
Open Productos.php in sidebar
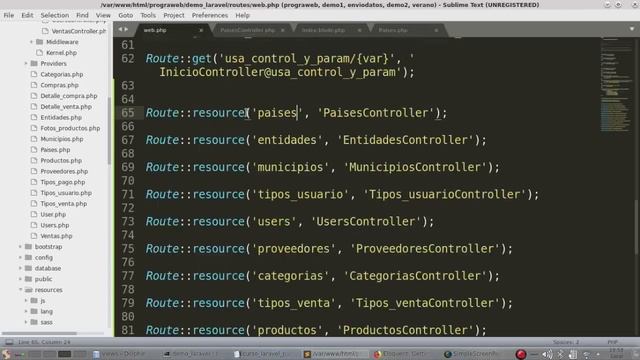tap(61, 160)
